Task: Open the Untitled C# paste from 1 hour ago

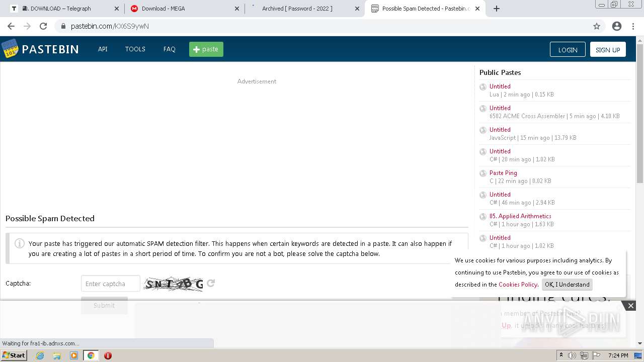Action: pos(500,238)
